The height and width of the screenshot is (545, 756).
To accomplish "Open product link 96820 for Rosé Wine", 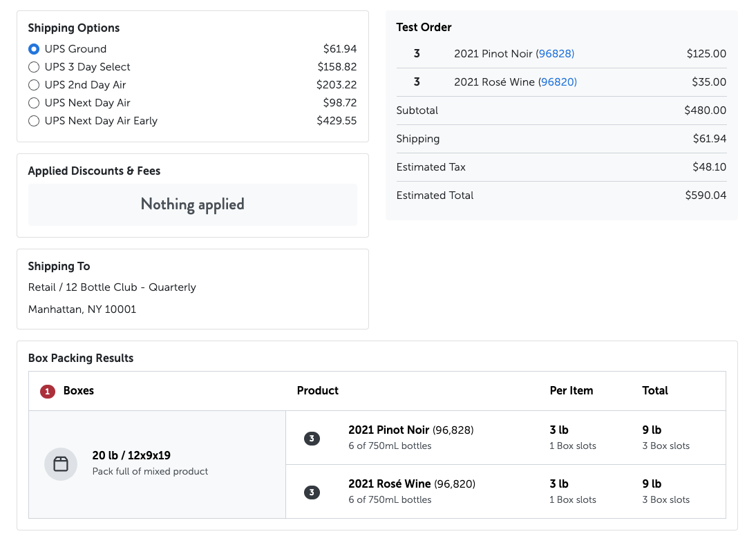I will click(x=558, y=82).
